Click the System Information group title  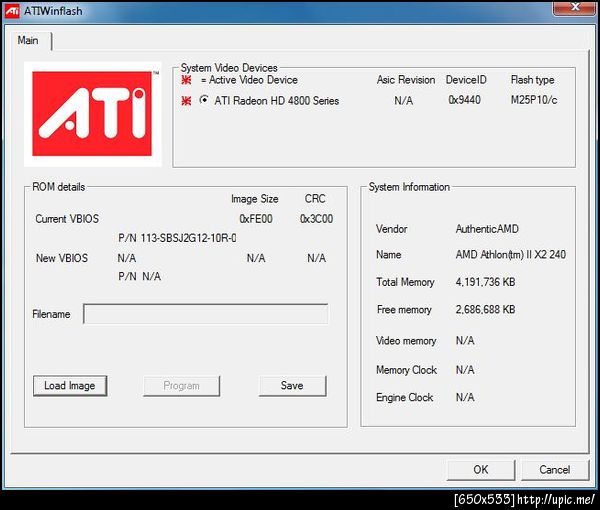click(x=409, y=187)
